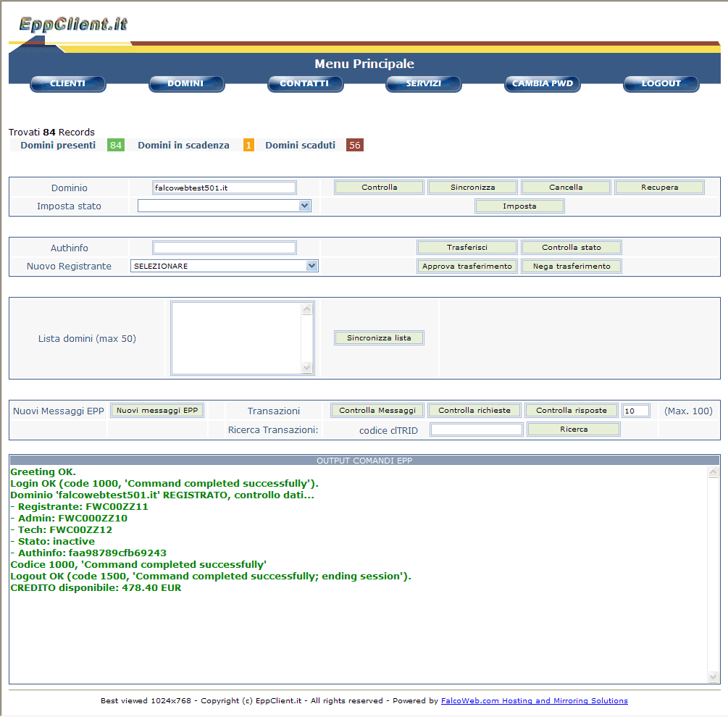The width and height of the screenshot is (728, 717).
Task: Focus the codice clTRID input field
Action: coord(477,429)
